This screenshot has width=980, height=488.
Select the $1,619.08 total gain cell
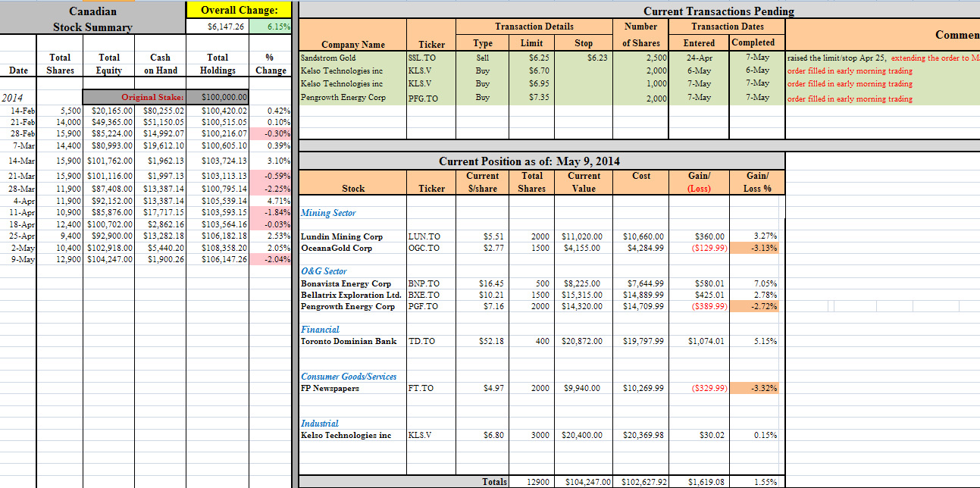coord(699,482)
